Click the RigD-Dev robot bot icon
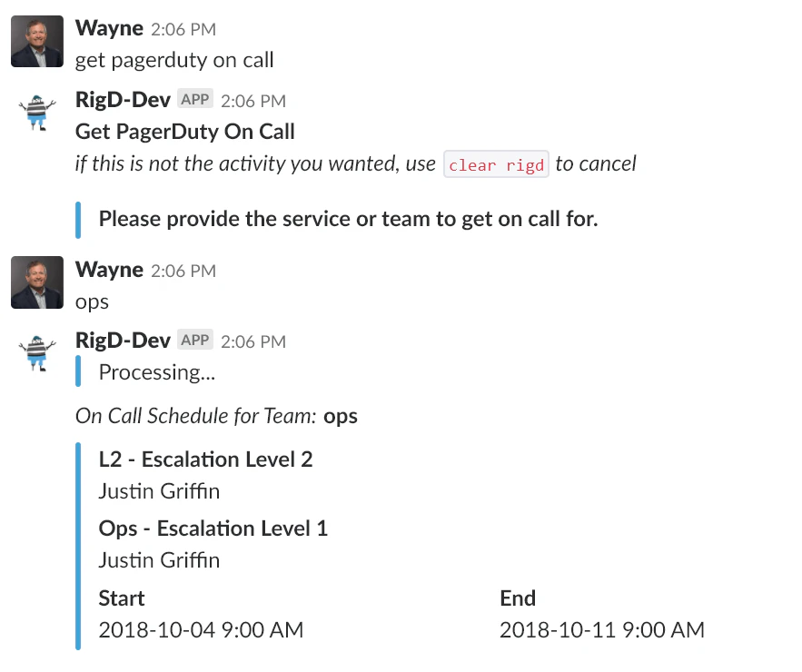 (35, 113)
